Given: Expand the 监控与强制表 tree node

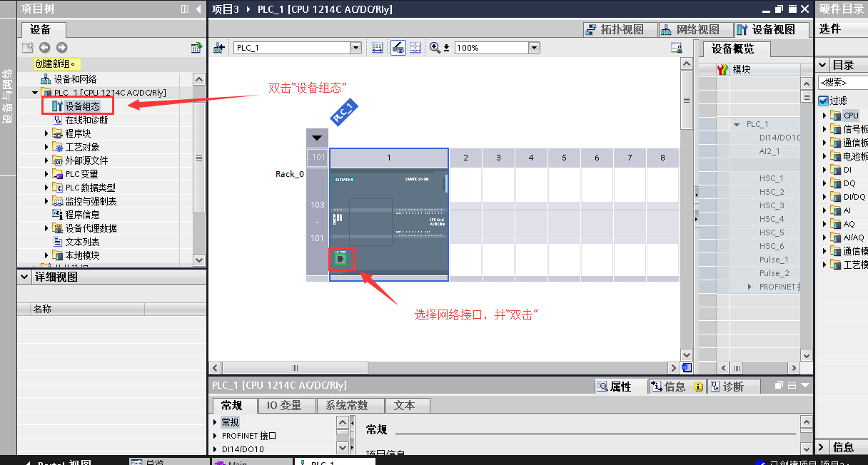Looking at the screenshot, I should tap(47, 201).
